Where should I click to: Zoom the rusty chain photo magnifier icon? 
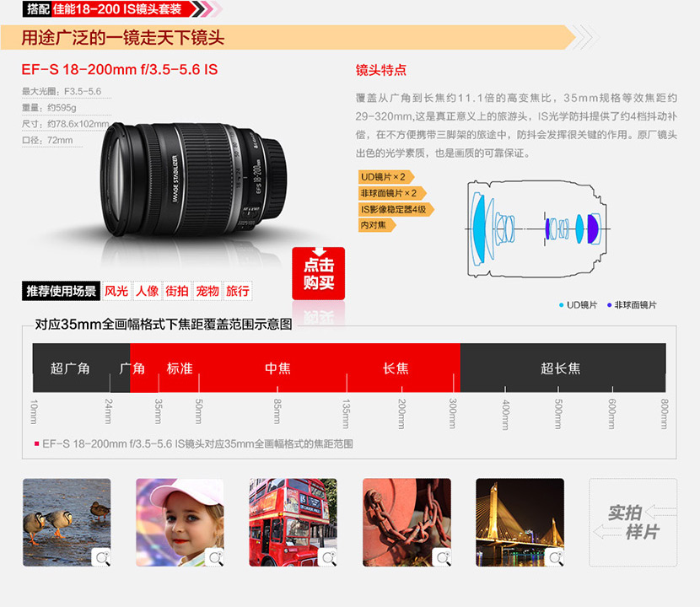pos(442,557)
